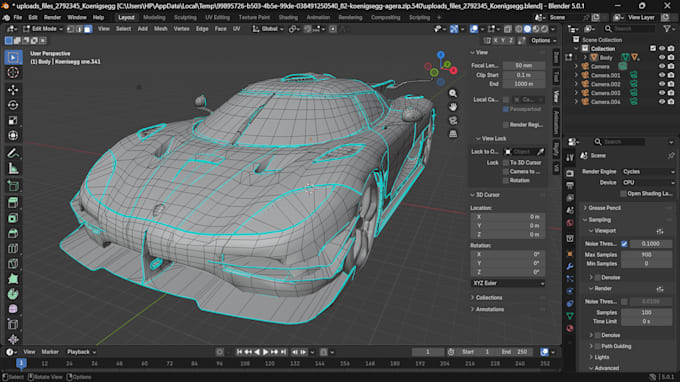Enable Open Shading Language checkbox
The height and width of the screenshot is (382, 680).
[623, 194]
